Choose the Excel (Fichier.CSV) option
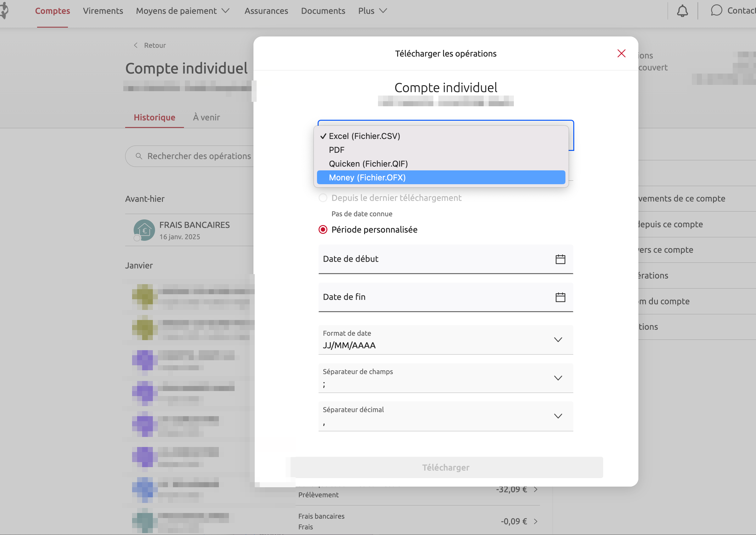The image size is (756, 535). [441, 136]
